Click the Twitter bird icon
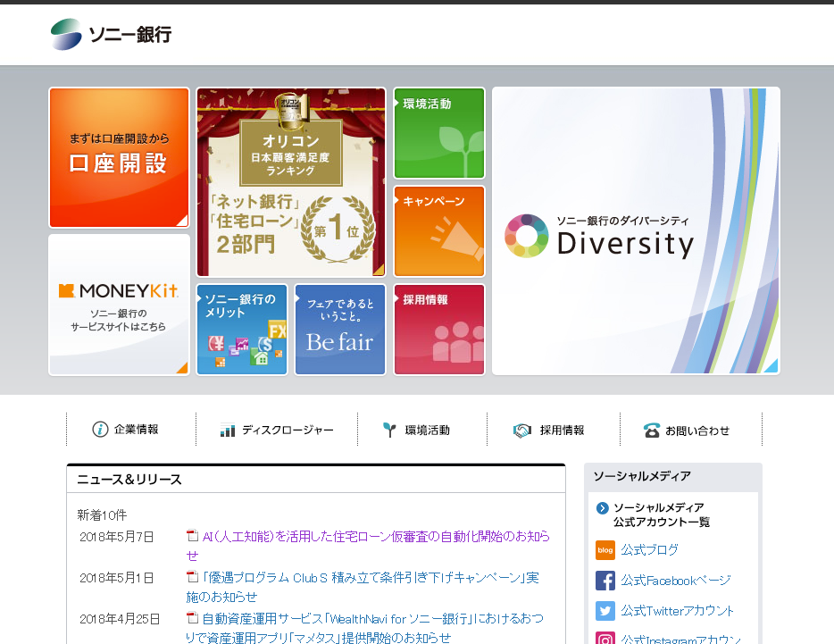 [605, 610]
